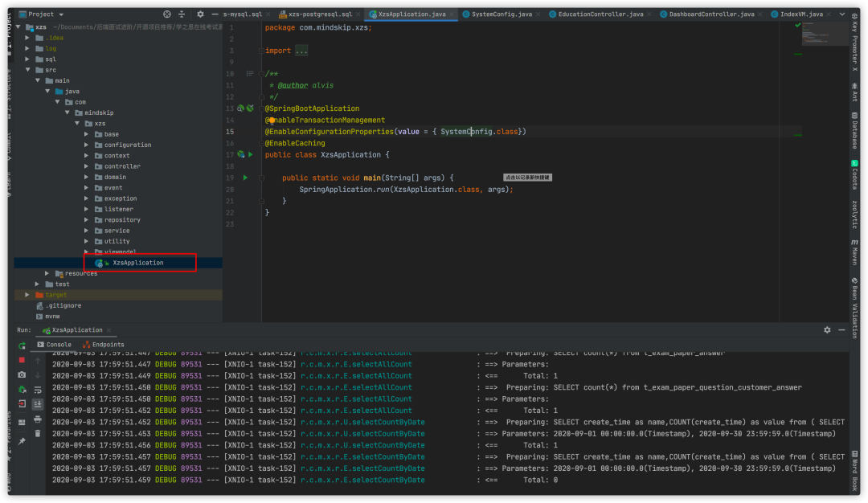Screen dimensions: 868x503
Task: Clear console with the trash icon
Action: click(x=38, y=433)
